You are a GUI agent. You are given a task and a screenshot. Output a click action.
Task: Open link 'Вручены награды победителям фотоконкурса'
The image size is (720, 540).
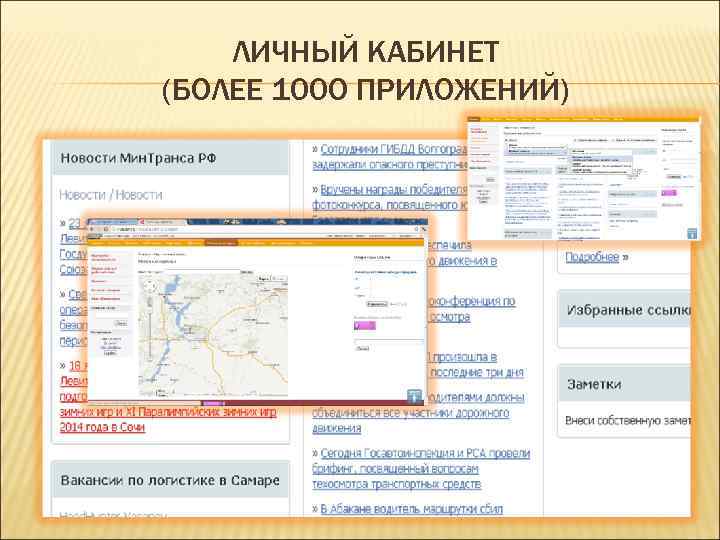389,197
